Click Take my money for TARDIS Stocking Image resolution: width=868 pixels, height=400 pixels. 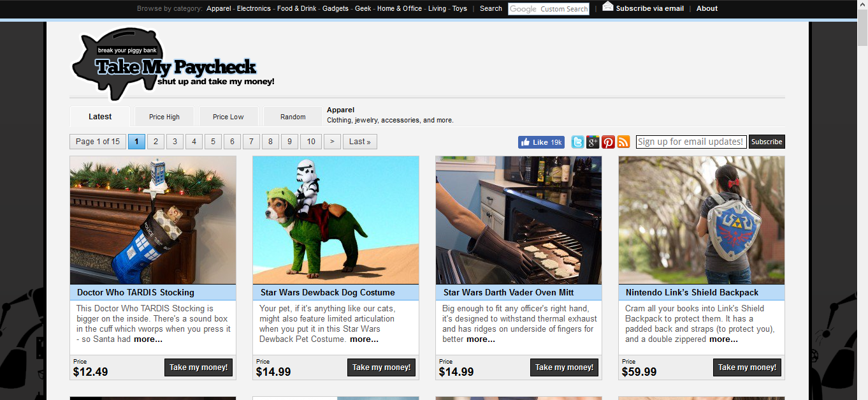[198, 367]
